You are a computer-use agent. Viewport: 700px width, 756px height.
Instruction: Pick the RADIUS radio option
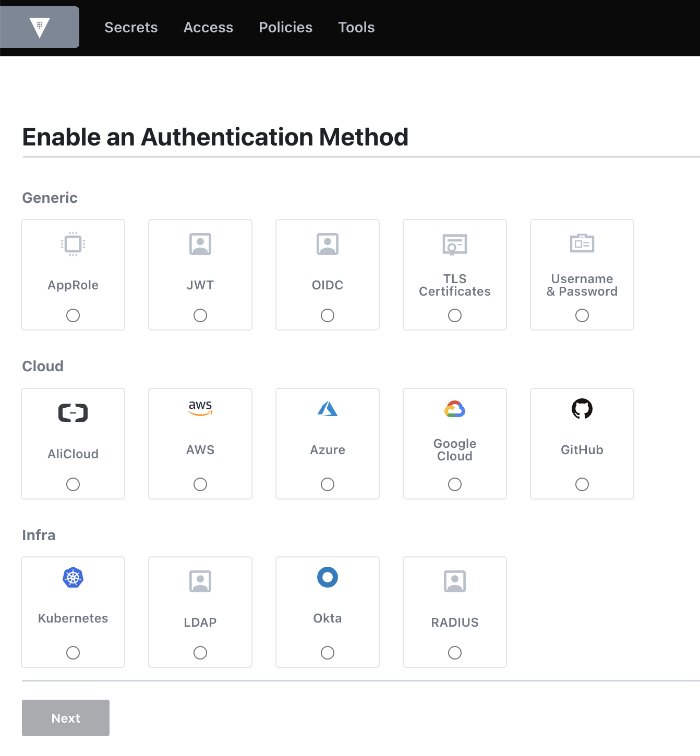455,653
